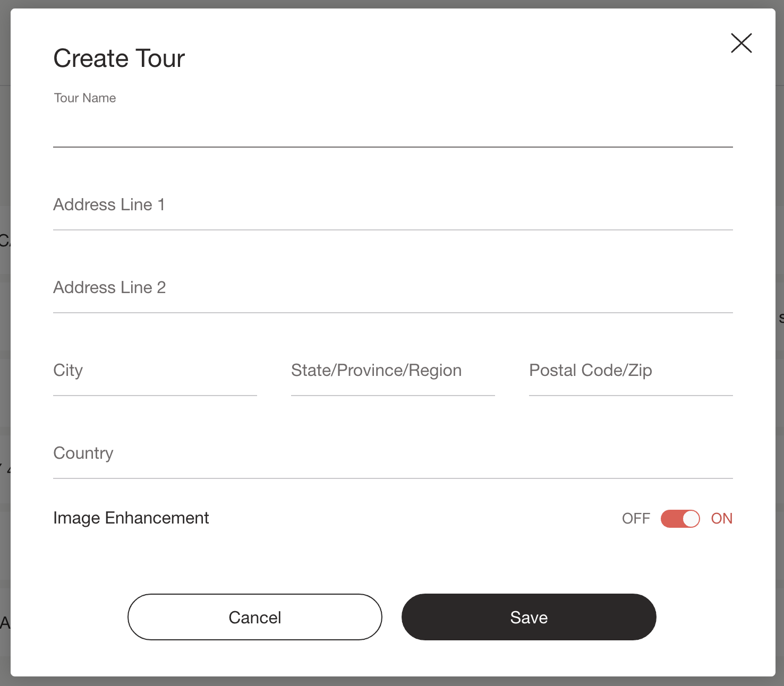Click the Create Tour heading
Viewport: 784px width, 686px height.
coord(119,58)
